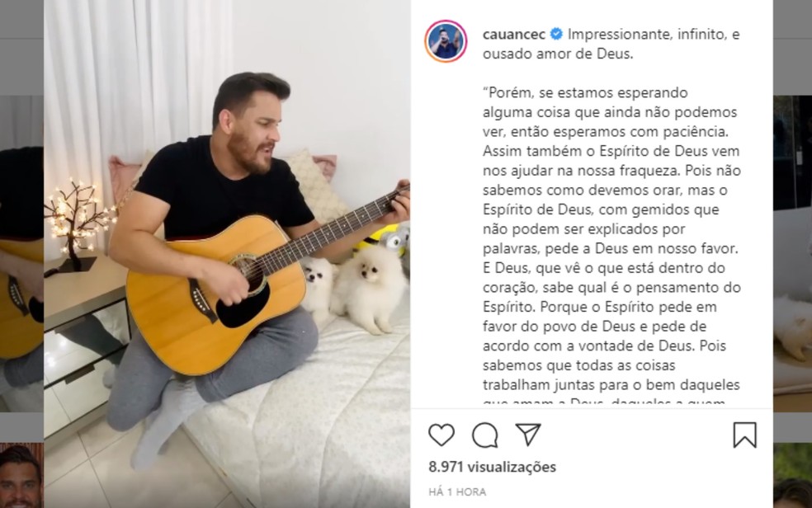Click the caption line Impressionante, infinito, e

[x=654, y=34]
